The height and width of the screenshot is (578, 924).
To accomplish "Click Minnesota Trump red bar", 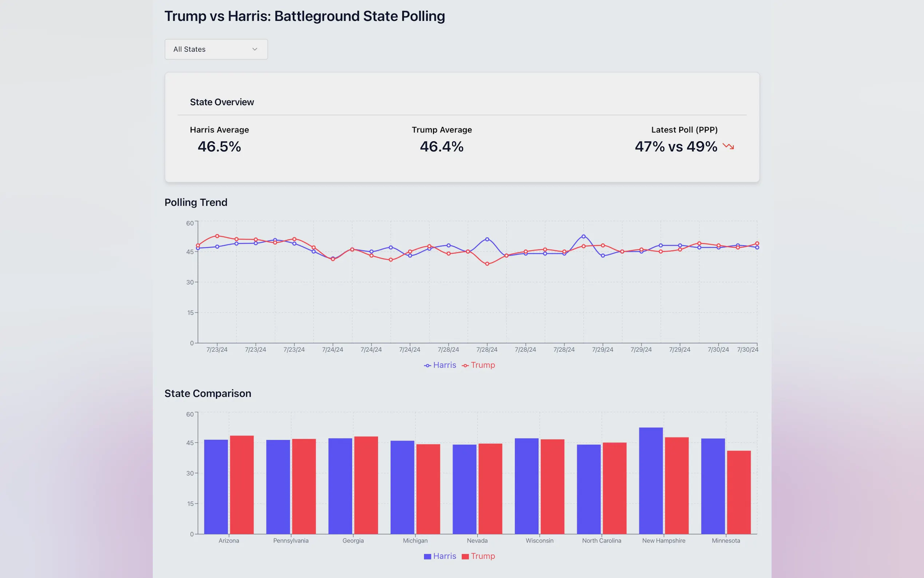I will [x=739, y=492].
